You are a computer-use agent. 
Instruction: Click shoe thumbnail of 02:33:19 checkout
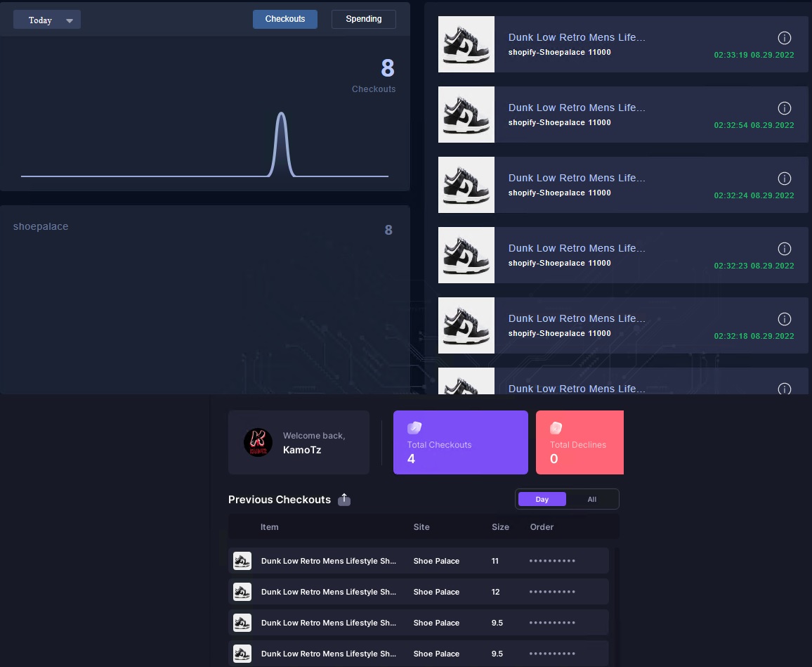click(x=466, y=44)
